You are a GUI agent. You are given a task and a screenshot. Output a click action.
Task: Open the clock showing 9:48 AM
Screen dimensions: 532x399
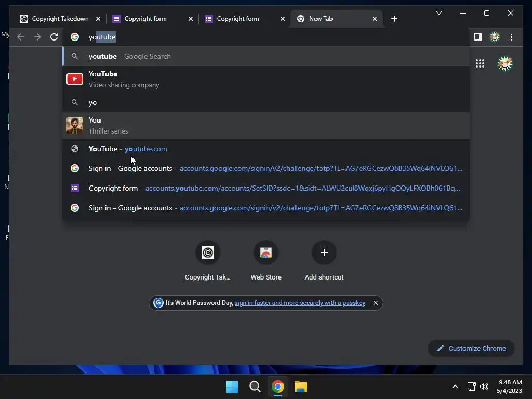(x=509, y=387)
